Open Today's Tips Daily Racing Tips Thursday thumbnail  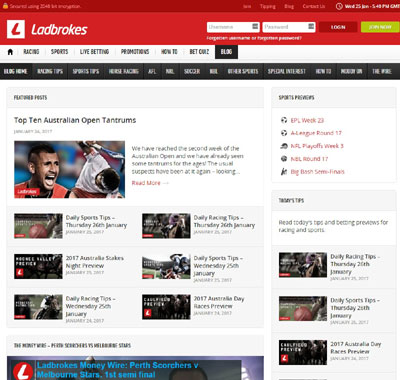303,265
